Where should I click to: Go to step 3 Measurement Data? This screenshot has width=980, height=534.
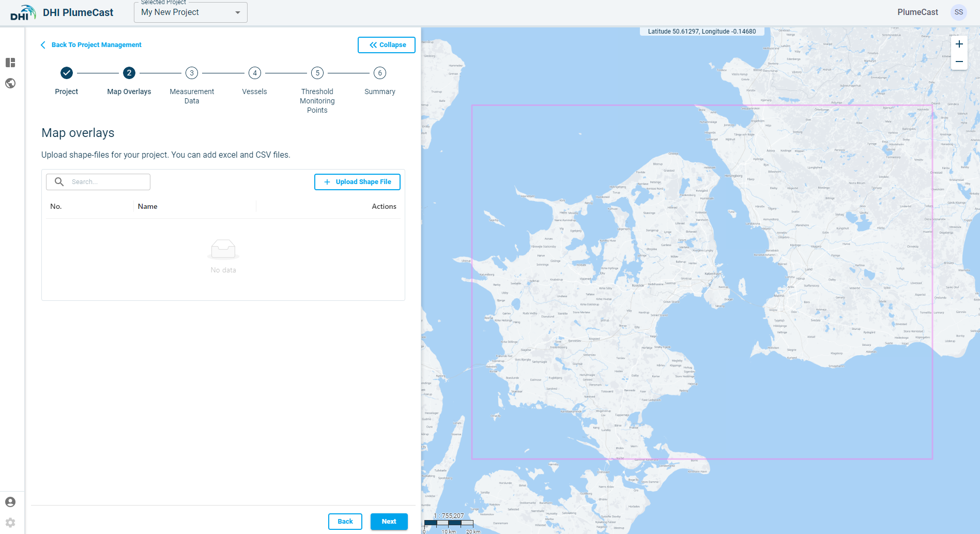point(192,73)
